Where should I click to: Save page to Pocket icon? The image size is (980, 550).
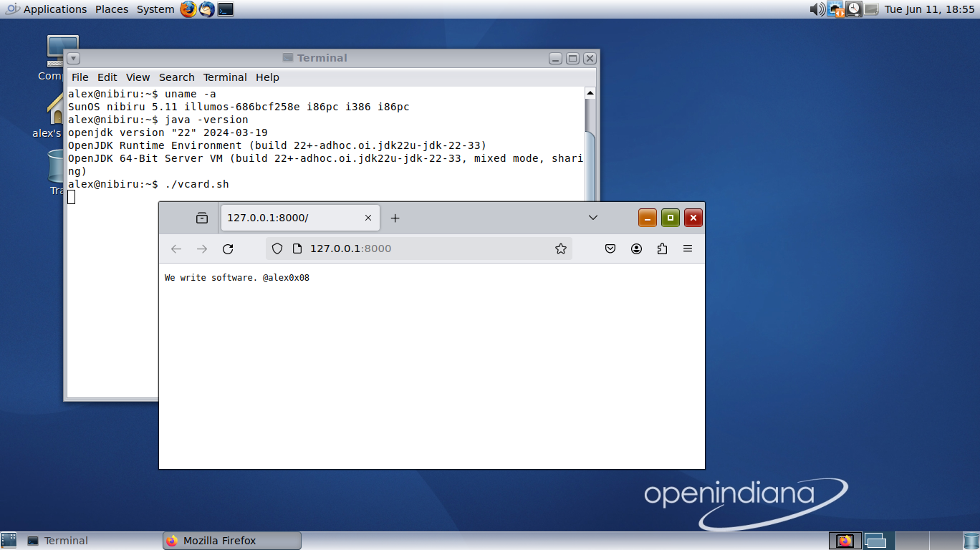click(x=610, y=249)
